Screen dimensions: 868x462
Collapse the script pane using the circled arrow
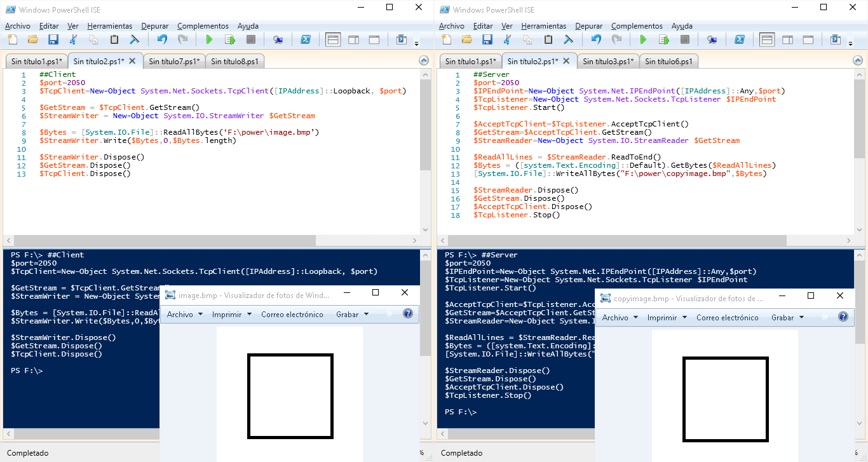pyautogui.click(x=424, y=60)
